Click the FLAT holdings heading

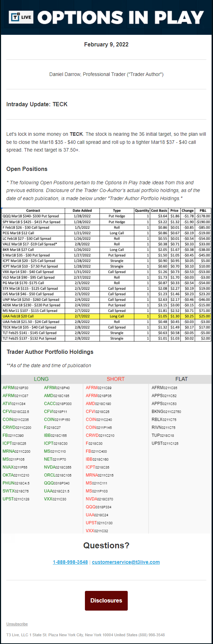pyautogui.click(x=181, y=379)
